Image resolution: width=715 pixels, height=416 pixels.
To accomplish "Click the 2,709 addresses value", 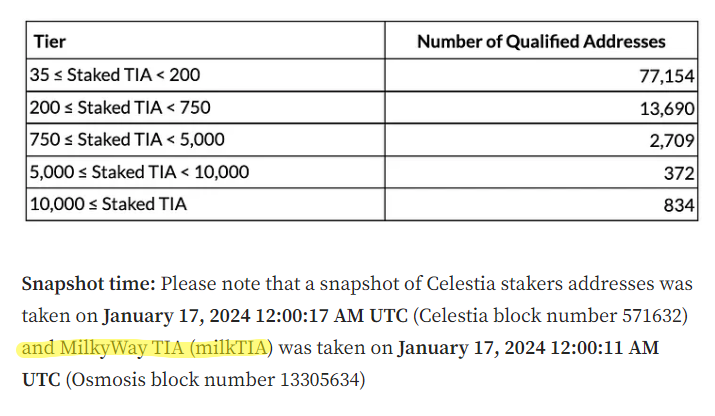I will pos(672,141).
